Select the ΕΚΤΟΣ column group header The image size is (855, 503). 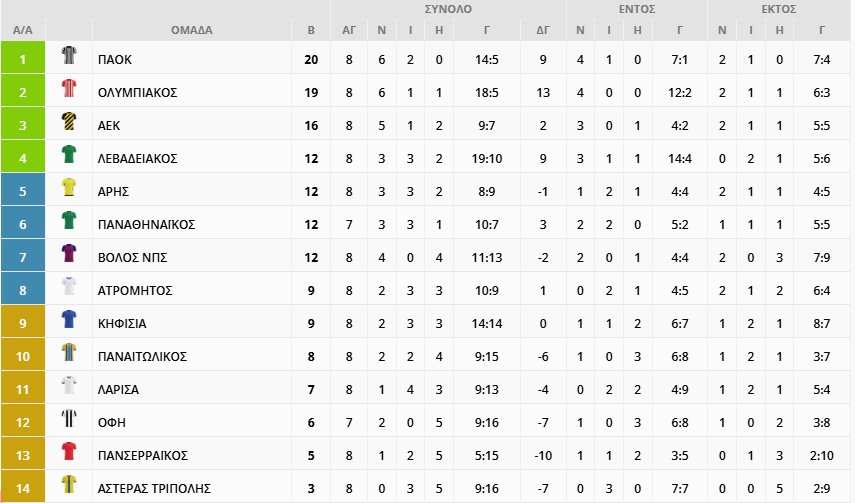[x=779, y=9]
